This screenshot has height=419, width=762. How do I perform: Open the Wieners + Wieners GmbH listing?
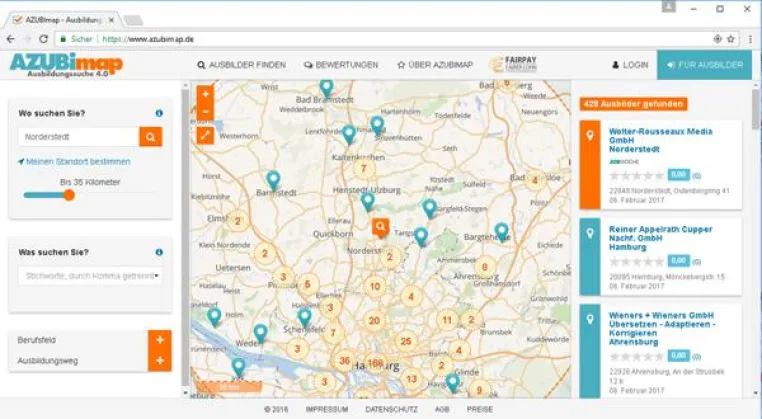click(x=662, y=329)
